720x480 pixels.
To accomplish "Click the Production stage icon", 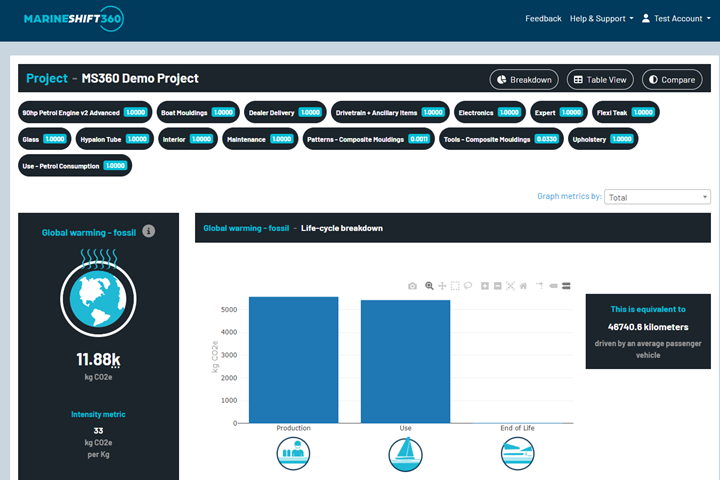I will coord(293,453).
